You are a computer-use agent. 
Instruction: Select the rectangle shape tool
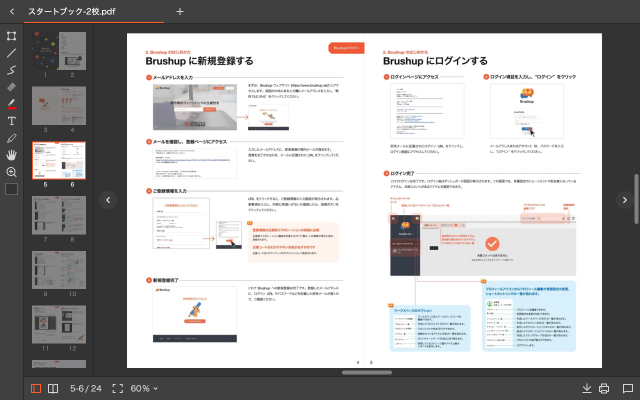click(x=11, y=36)
